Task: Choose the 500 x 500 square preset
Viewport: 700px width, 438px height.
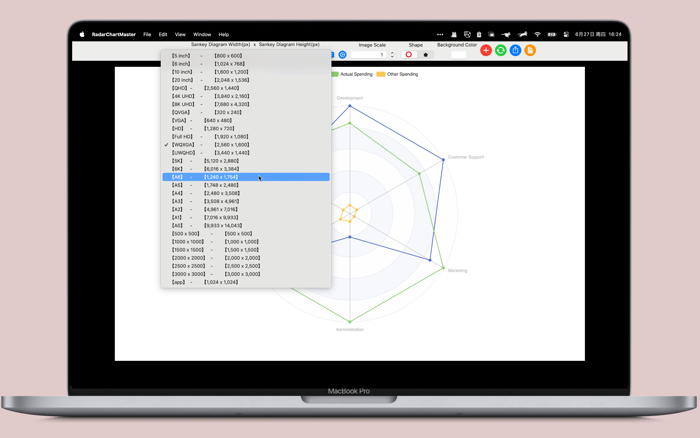Action: coord(246,234)
